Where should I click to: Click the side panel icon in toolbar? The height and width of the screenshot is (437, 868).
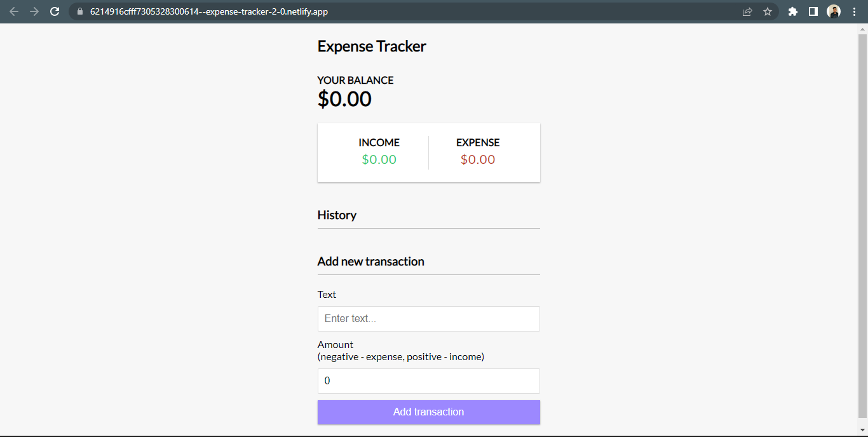pyautogui.click(x=813, y=11)
